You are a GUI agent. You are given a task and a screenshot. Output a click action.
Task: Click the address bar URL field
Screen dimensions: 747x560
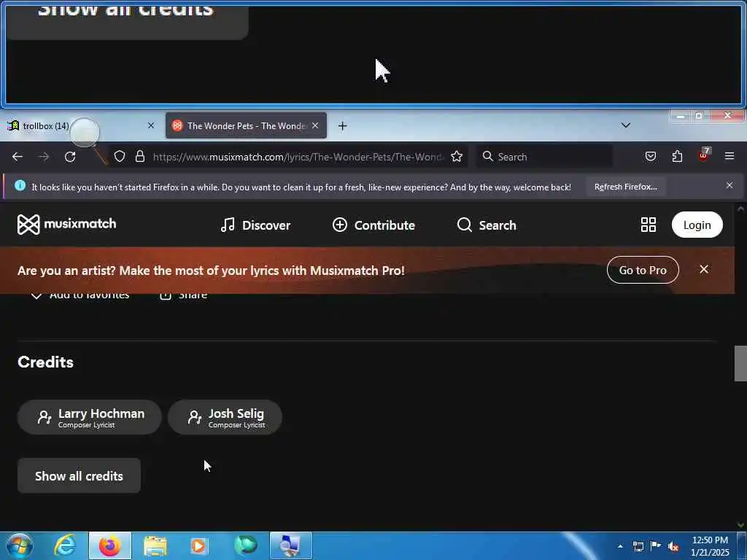tap(298, 157)
